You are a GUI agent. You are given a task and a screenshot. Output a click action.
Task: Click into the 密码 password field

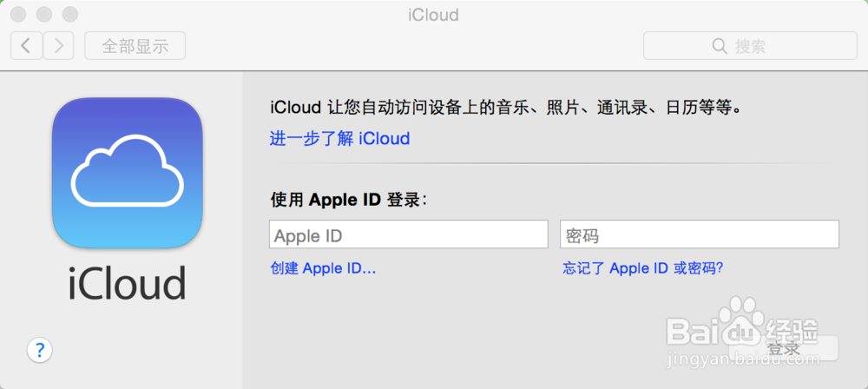point(700,235)
